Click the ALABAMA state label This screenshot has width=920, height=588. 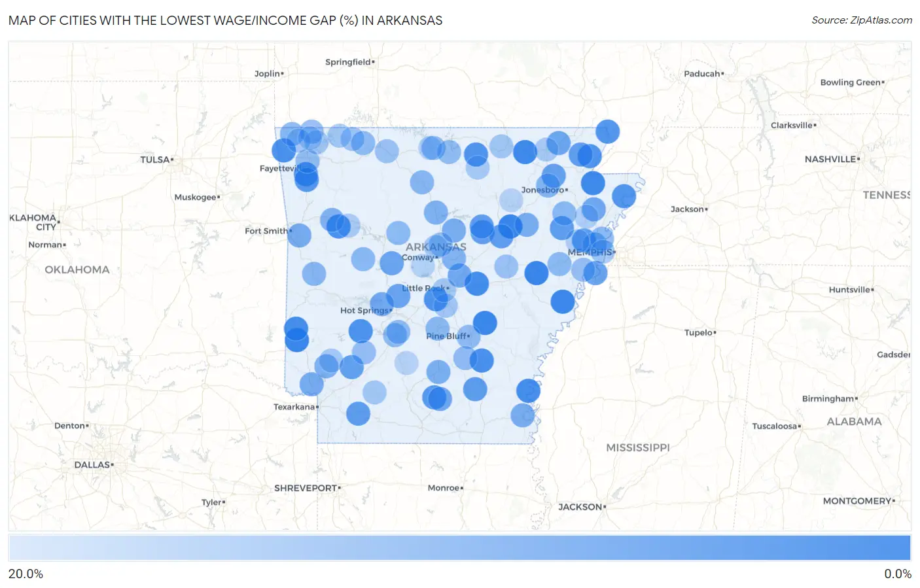click(x=855, y=422)
